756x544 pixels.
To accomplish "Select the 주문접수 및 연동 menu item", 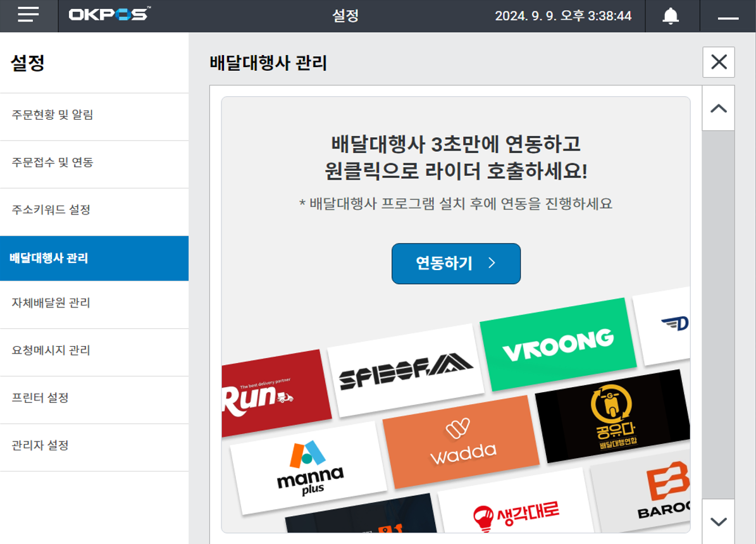I will pyautogui.click(x=94, y=163).
